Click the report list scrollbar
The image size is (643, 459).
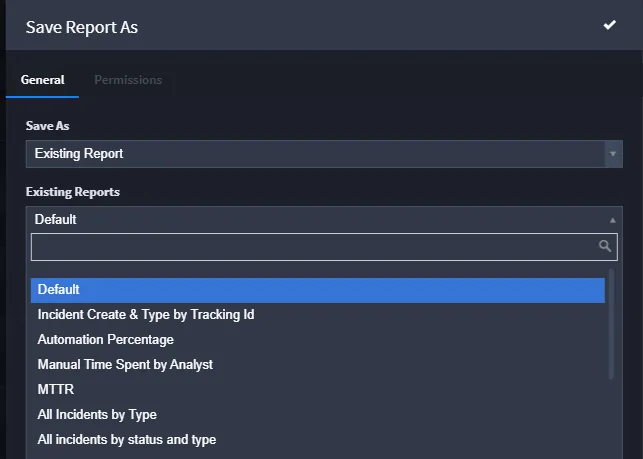coord(611,324)
